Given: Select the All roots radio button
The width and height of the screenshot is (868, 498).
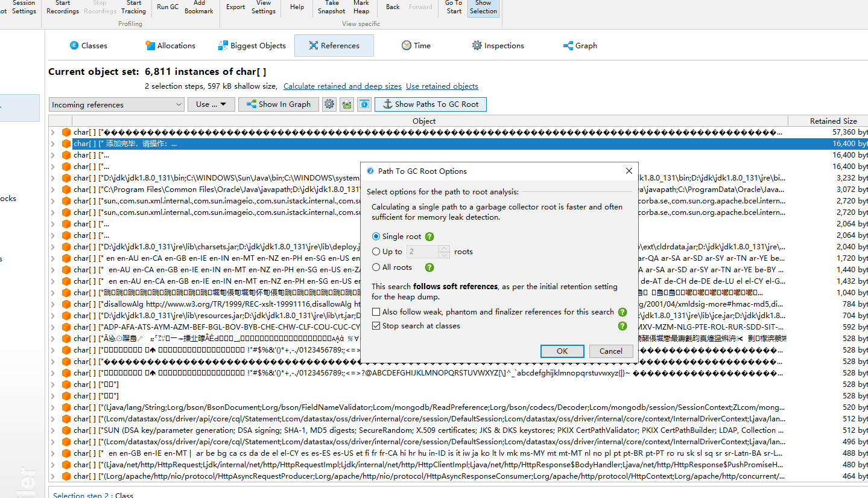Looking at the screenshot, I should click(376, 267).
